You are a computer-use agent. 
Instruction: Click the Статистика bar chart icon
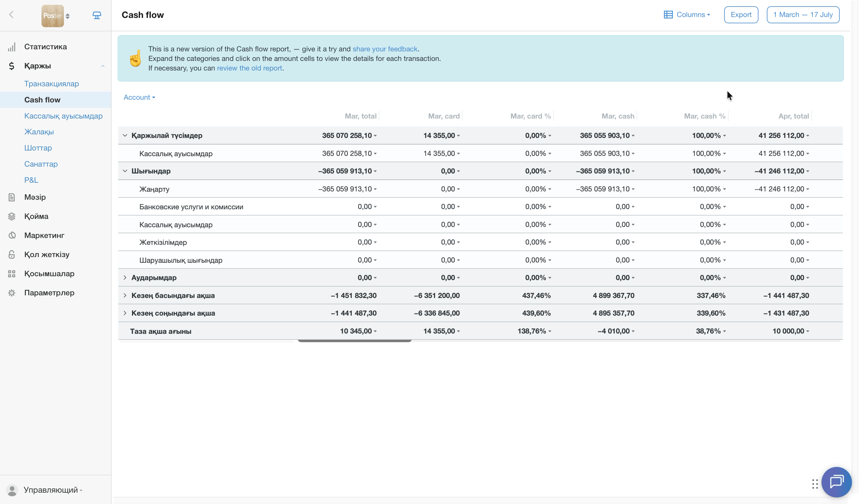[x=12, y=47]
